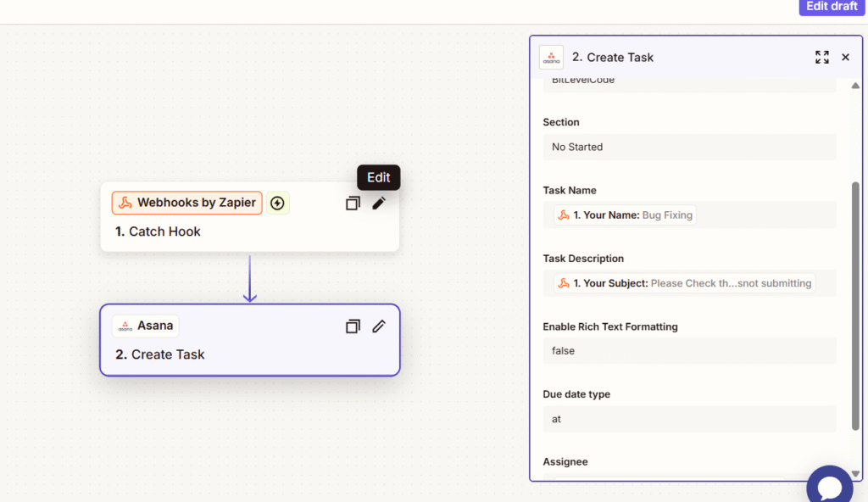
Task: Click the Task Description label
Action: 583,258
